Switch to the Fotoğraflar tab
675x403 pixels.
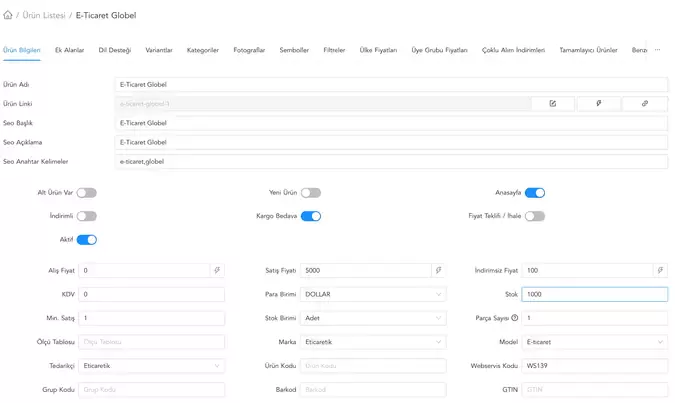[x=249, y=50]
